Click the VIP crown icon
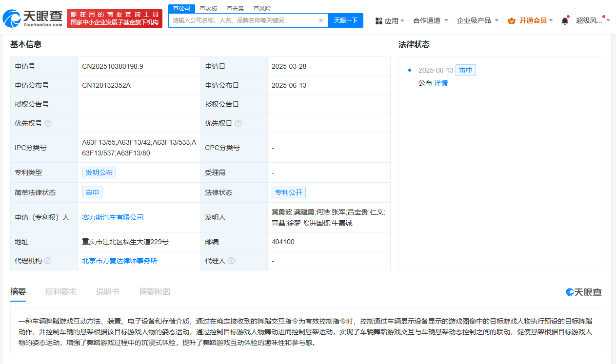Viewport: 616px width, 364px height. [511, 20]
